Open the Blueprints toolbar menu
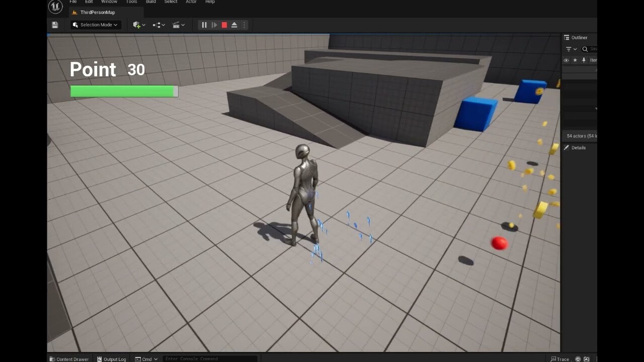The width and height of the screenshot is (644, 362). tap(159, 25)
